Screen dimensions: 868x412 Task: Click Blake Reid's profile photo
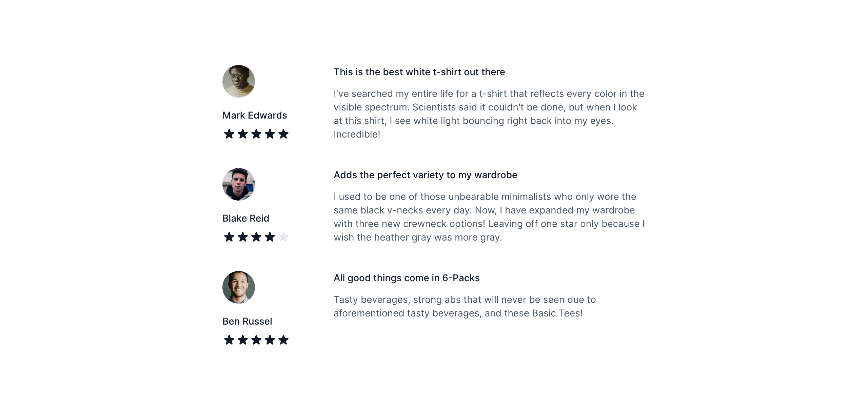(239, 184)
